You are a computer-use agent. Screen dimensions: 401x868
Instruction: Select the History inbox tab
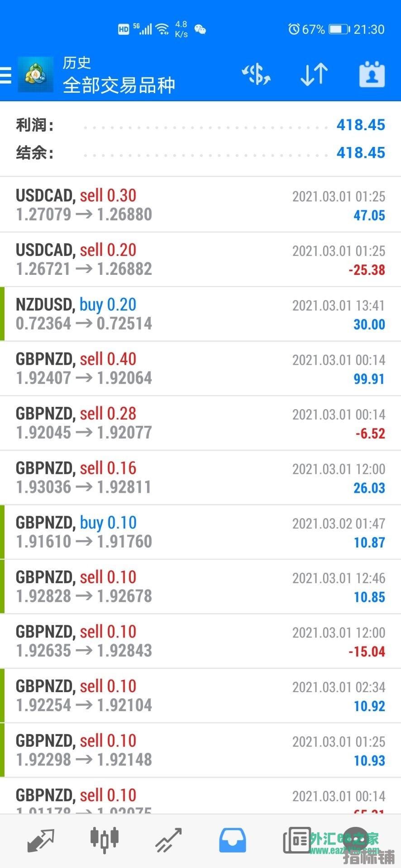pos(233,840)
